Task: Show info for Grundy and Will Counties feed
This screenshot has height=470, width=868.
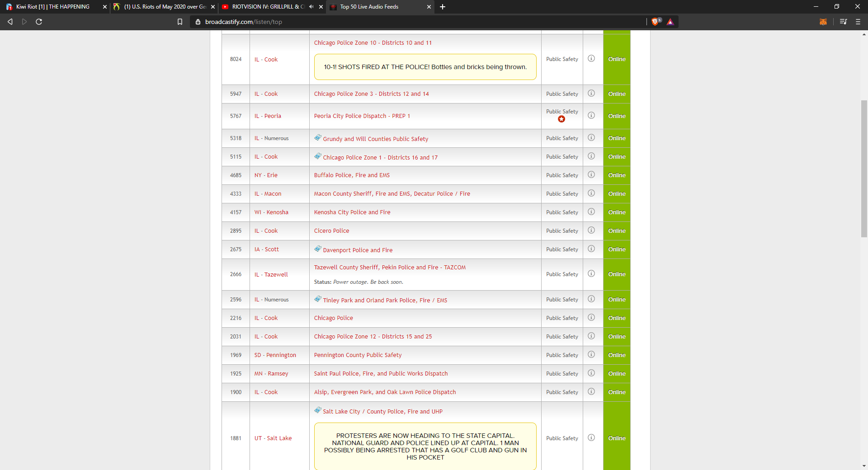Action: pos(591,138)
